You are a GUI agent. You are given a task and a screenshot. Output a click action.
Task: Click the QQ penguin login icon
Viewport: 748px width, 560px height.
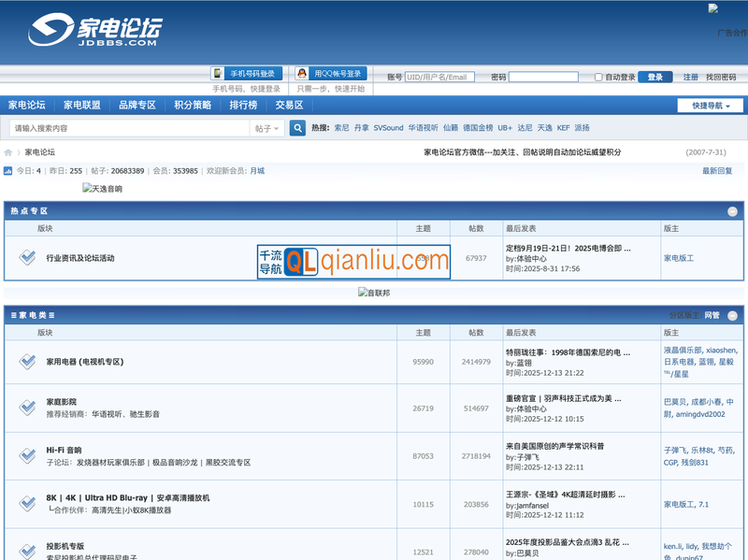click(x=302, y=74)
